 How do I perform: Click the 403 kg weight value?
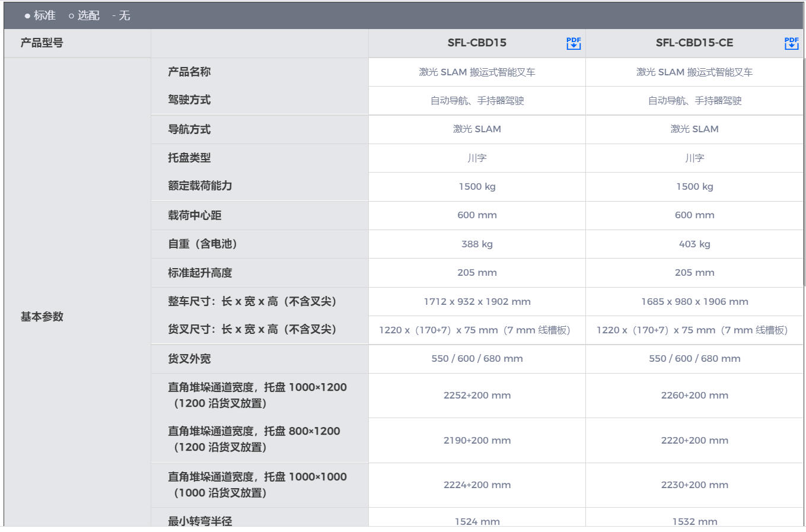[695, 244]
